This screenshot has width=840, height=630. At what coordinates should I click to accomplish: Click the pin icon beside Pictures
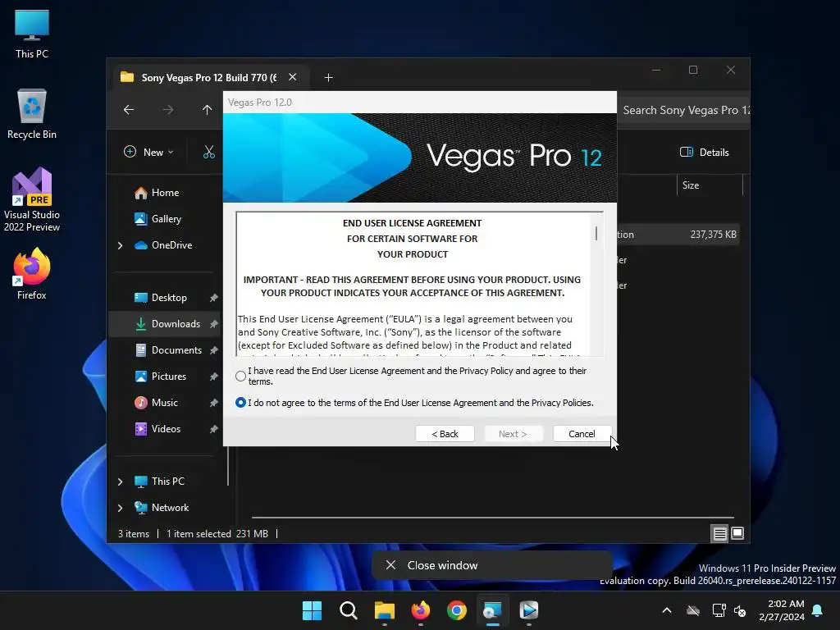(214, 377)
